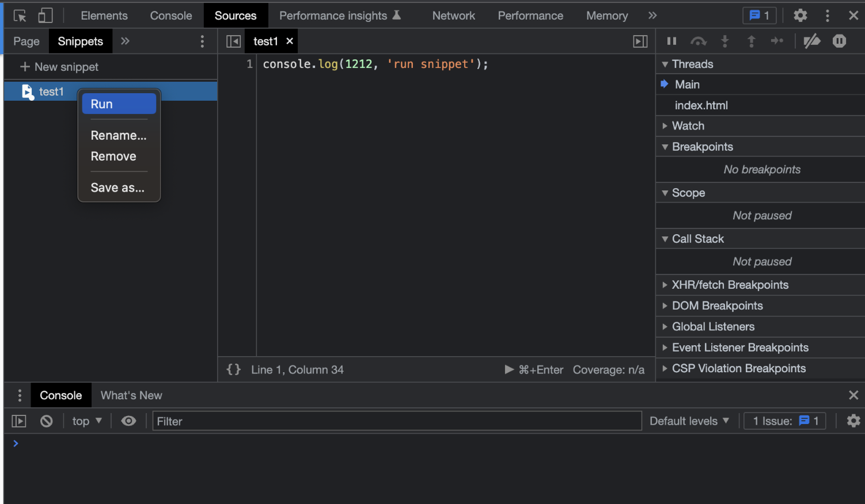This screenshot has height=504, width=865.
Task: Expand the DOM Breakpoints section
Action: point(717,306)
